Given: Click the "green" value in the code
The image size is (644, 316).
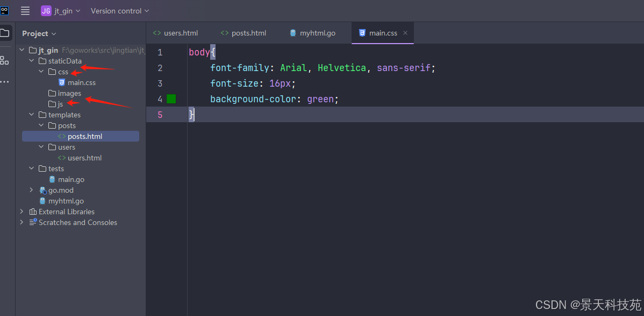Looking at the screenshot, I should pos(320,99).
